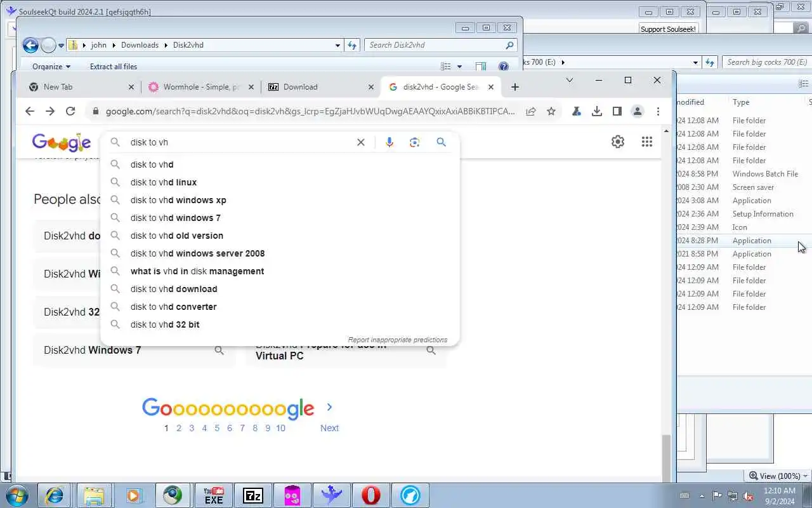Select suggestion 'disk to vhd 32 bit'

(x=280, y=324)
